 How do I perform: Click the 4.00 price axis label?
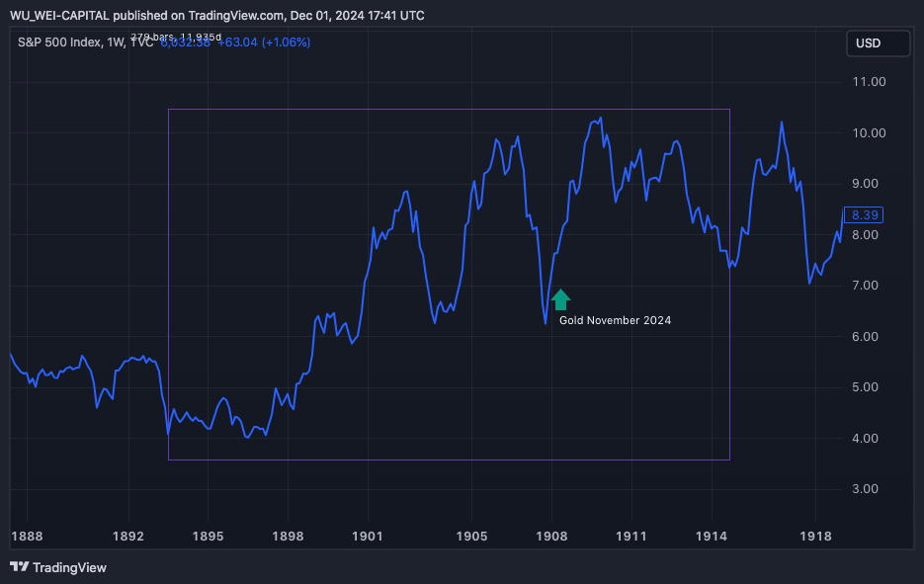pos(865,439)
